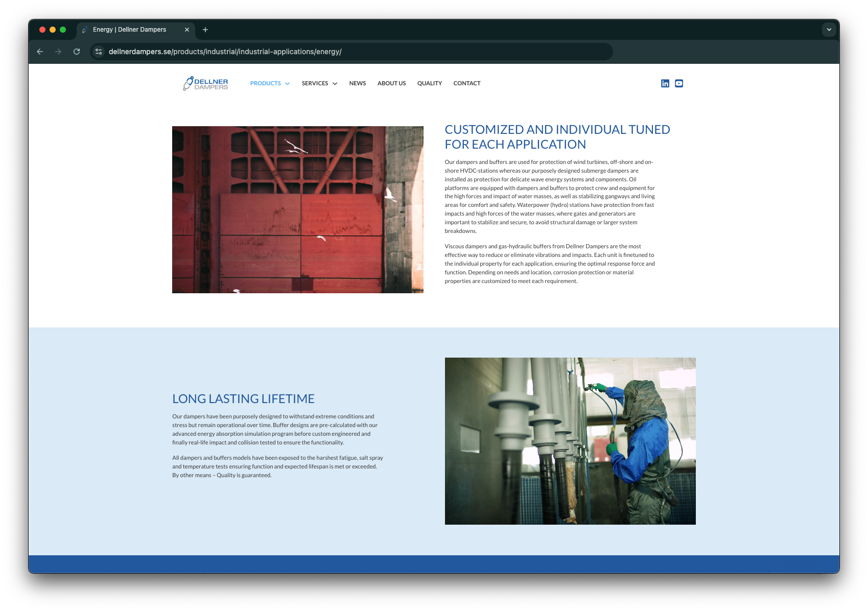The height and width of the screenshot is (611, 868).
Task: Open a new tab with the plus icon
Action: [205, 30]
